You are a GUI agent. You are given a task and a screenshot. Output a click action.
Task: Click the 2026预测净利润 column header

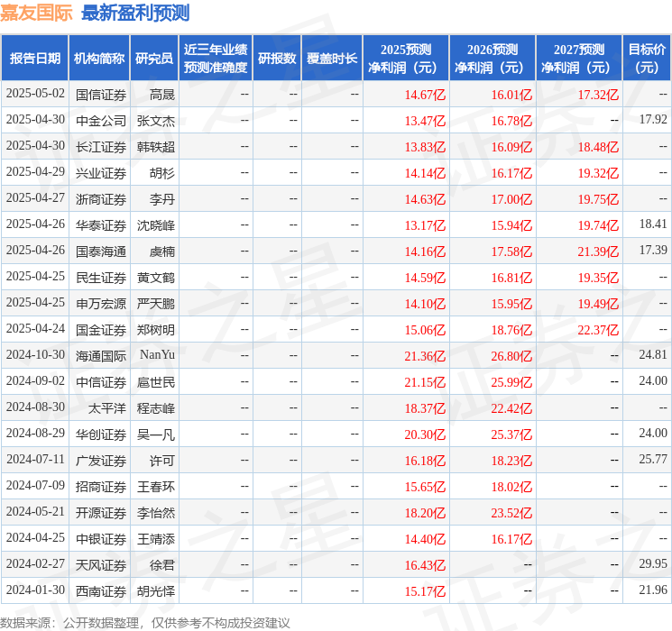coord(492,59)
